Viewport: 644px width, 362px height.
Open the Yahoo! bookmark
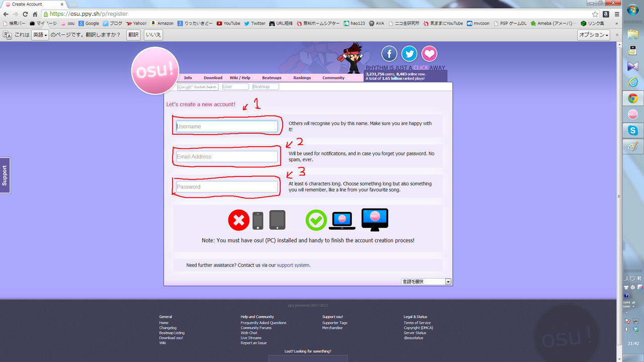(136, 23)
